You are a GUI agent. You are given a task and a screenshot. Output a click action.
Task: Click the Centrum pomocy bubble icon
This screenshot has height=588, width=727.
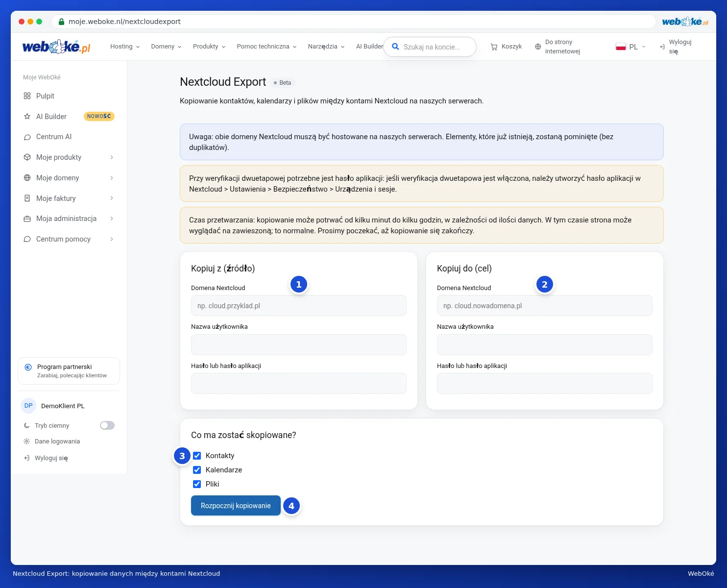click(27, 239)
